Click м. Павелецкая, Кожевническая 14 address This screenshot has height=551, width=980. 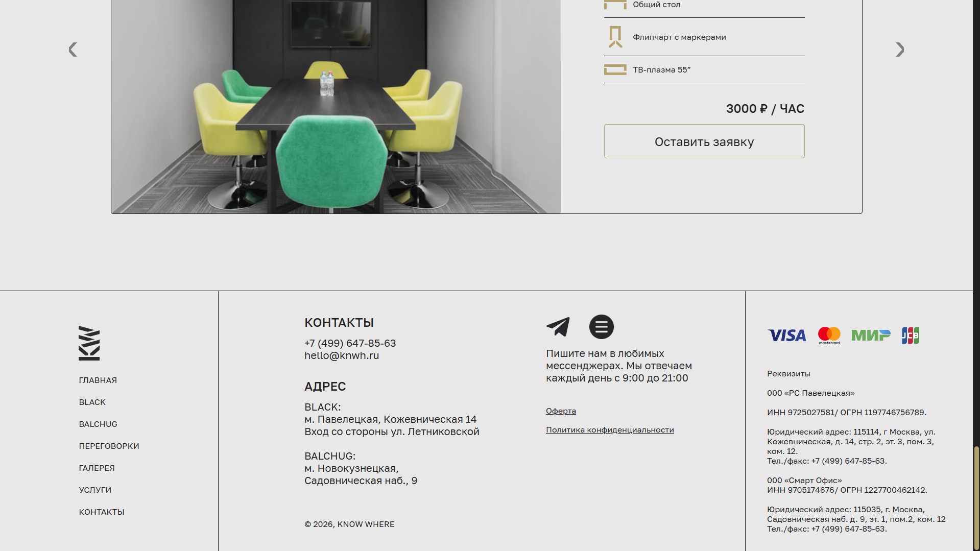pos(390,419)
